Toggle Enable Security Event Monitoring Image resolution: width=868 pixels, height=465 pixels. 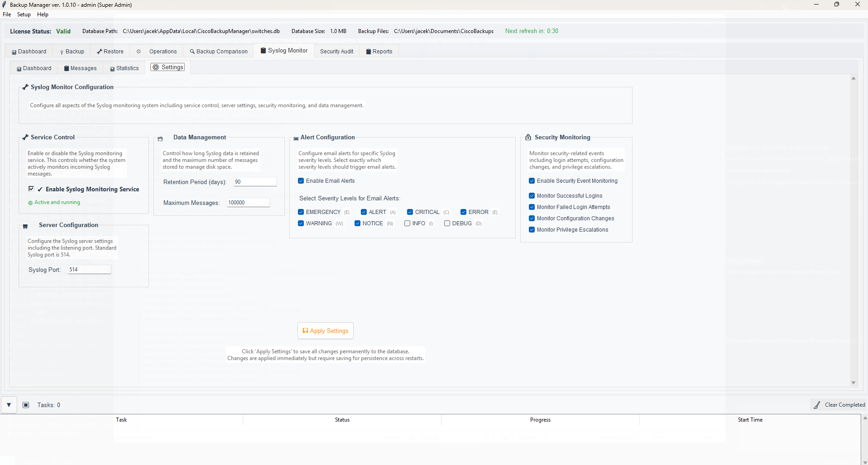tap(532, 181)
